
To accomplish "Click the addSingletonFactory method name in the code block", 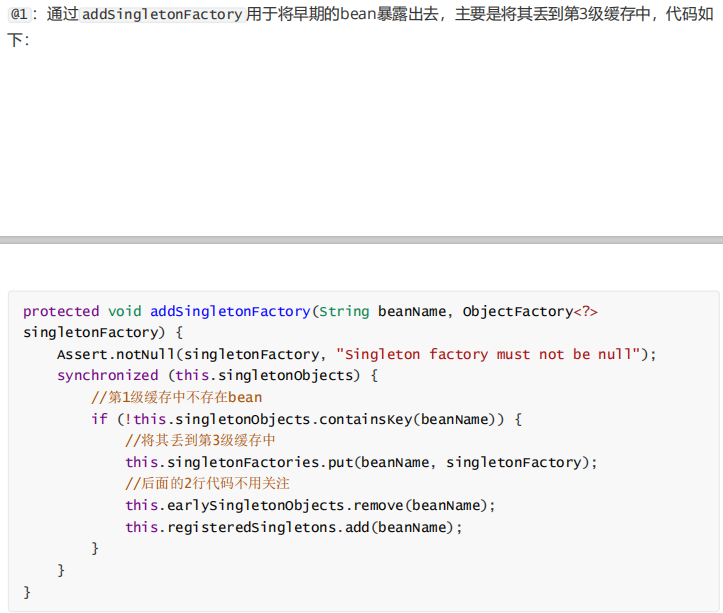I will coord(230,311).
